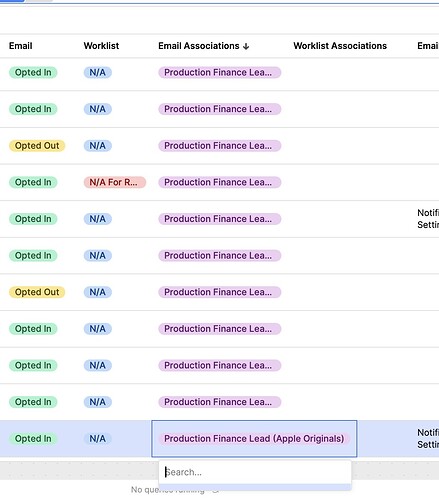Click the N/A worklist tag in the highlighted row

point(97,439)
